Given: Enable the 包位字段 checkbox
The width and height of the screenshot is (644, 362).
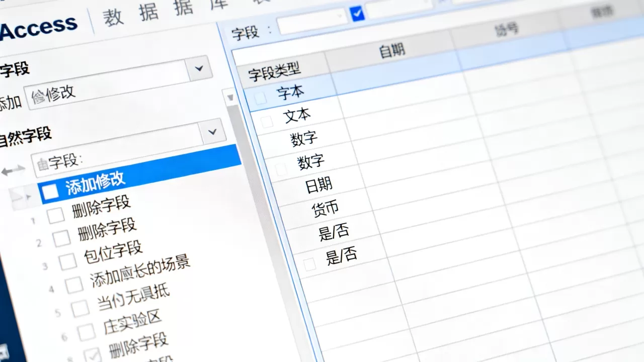Looking at the screenshot, I should (x=68, y=261).
